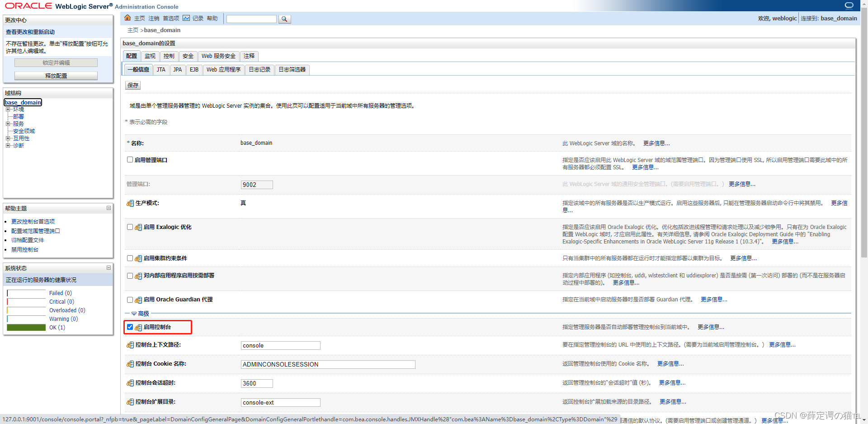The width and height of the screenshot is (868, 424).
Task: Click the 控制台上下文路径 input field
Action: coord(281,346)
